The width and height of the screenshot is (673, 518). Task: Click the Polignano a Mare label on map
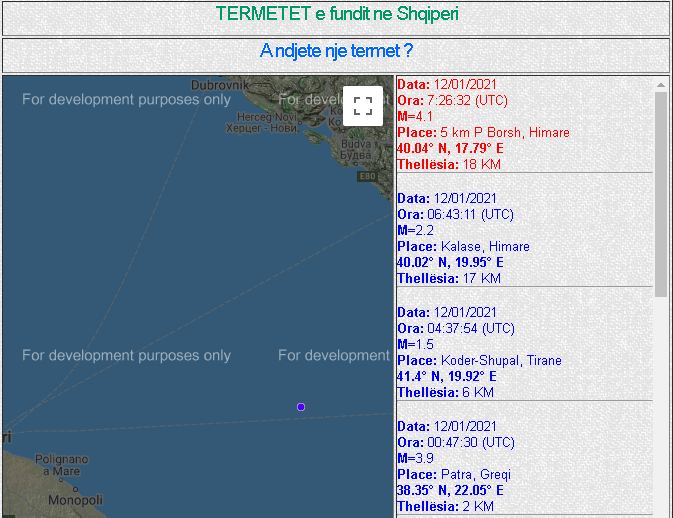click(61, 465)
